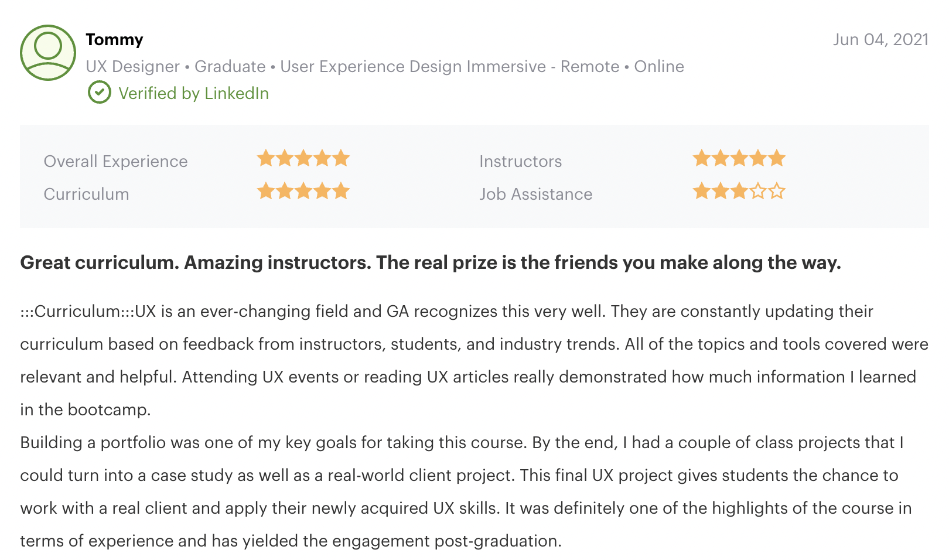Click the User Experience Design Immersive course name
This screenshot has height=560, width=949.
pyautogui.click(x=413, y=66)
